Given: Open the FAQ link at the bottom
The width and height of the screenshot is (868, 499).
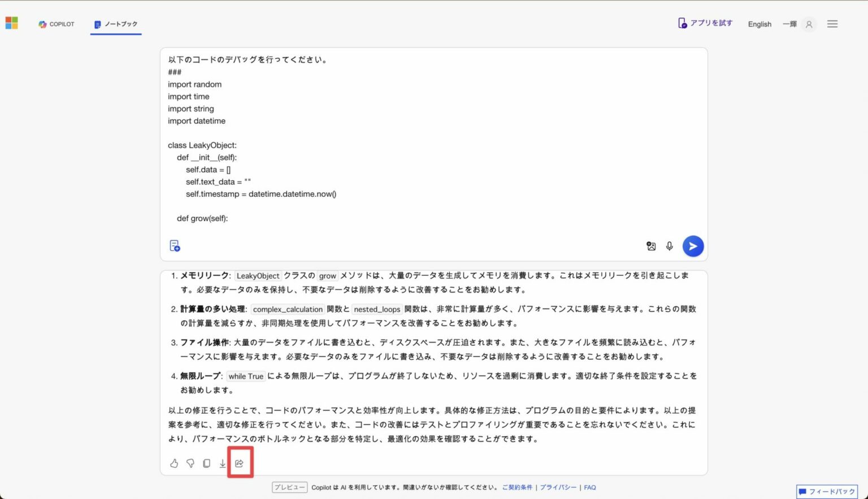Looking at the screenshot, I should point(590,487).
